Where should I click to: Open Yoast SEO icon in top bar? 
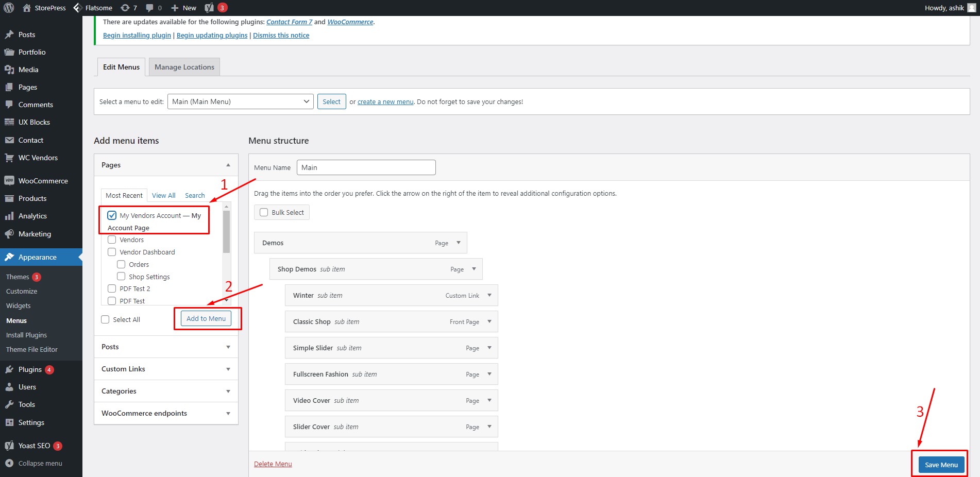(209, 8)
